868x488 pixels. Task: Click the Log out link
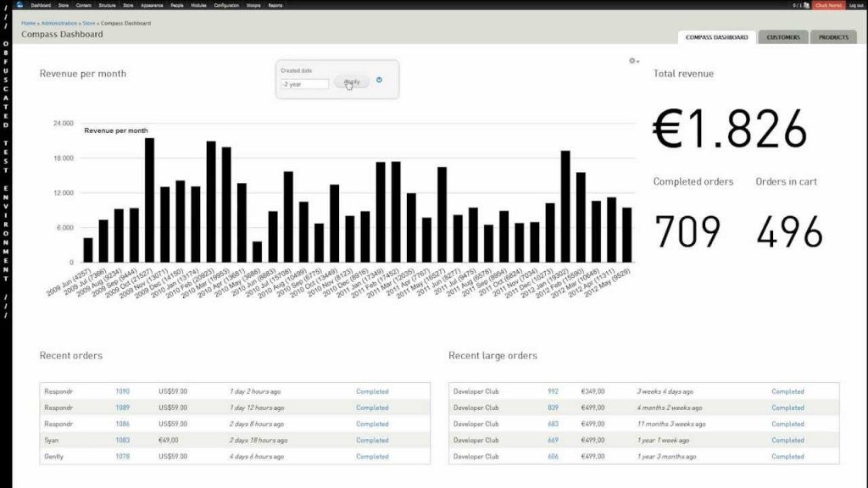click(x=856, y=5)
